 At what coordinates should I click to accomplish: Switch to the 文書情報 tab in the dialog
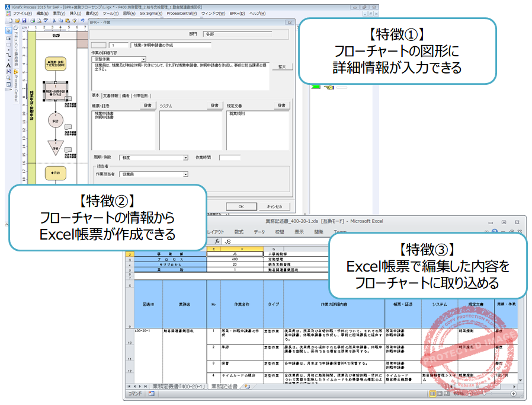pos(111,95)
